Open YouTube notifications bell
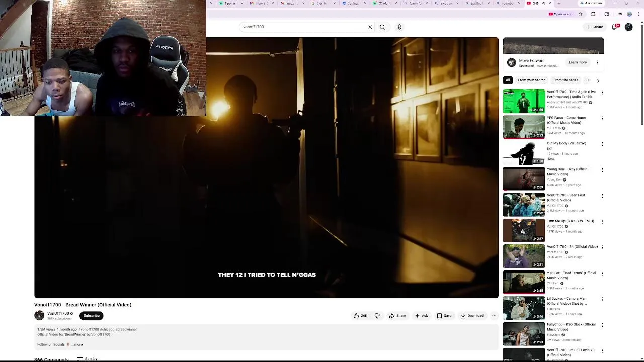Image resolution: width=644 pixels, height=362 pixels. pyautogui.click(x=614, y=27)
